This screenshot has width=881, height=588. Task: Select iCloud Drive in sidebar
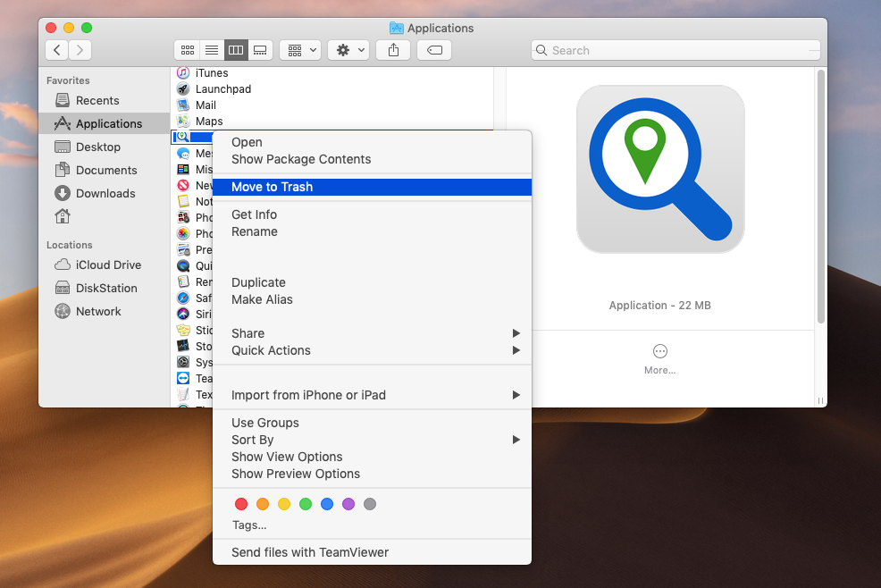click(108, 265)
